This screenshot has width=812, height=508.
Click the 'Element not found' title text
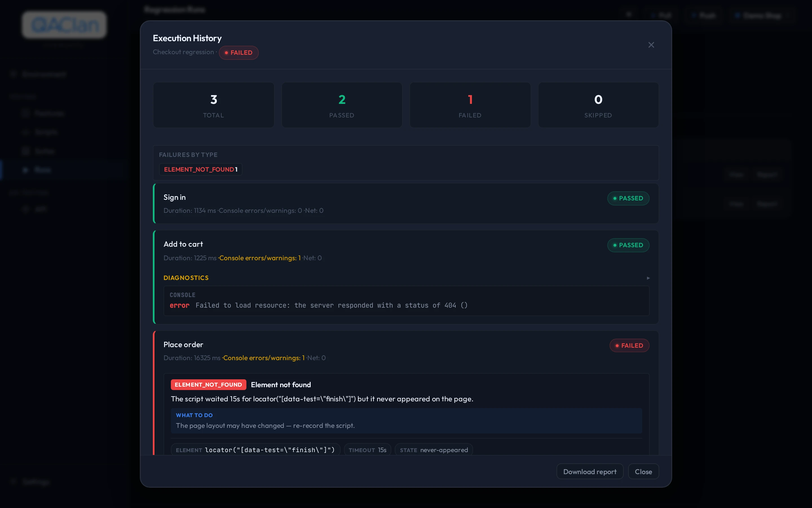tap(281, 385)
